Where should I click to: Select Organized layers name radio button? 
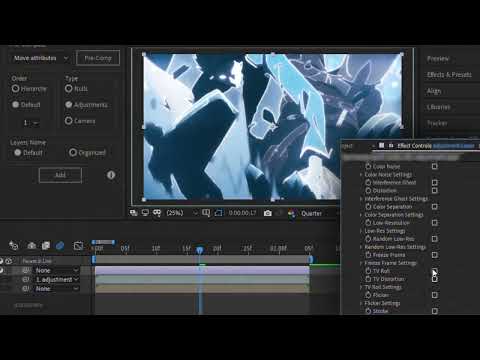point(73,153)
